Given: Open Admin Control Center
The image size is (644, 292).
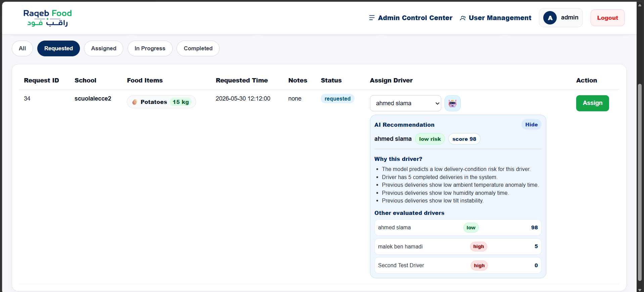Looking at the screenshot, I should (x=411, y=18).
